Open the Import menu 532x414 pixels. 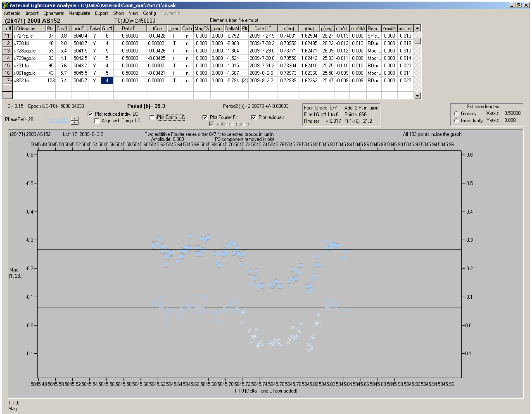[x=32, y=13]
